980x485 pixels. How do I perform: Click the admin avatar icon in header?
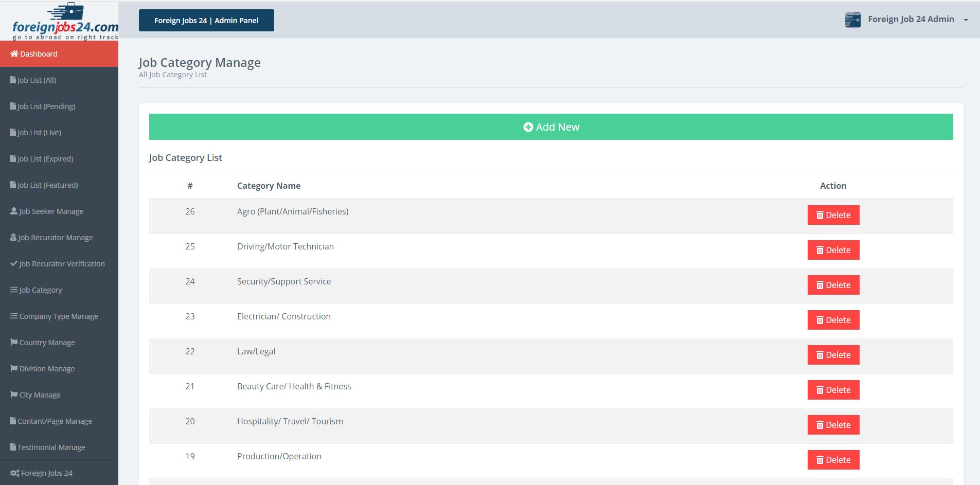click(853, 20)
